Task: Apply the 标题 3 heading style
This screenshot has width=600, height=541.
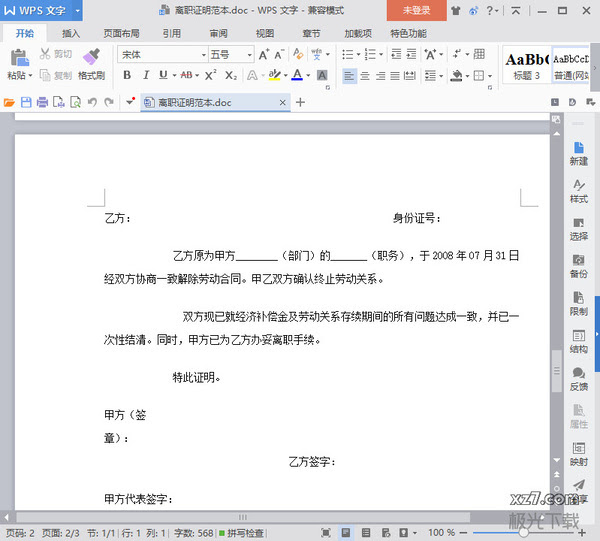Action: (x=527, y=66)
